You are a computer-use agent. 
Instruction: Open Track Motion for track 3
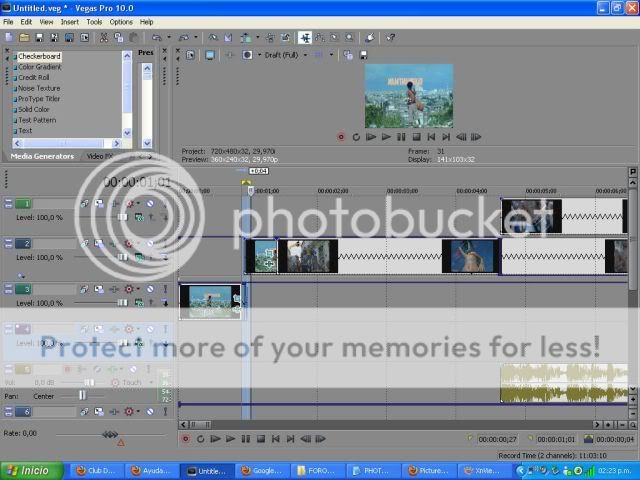[99, 289]
